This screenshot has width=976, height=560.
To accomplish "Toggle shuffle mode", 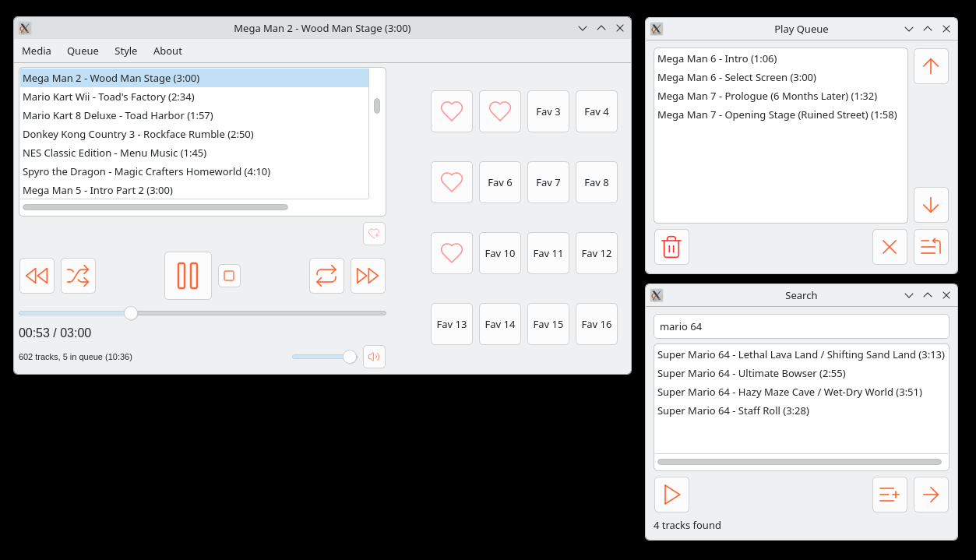I will pyautogui.click(x=78, y=276).
